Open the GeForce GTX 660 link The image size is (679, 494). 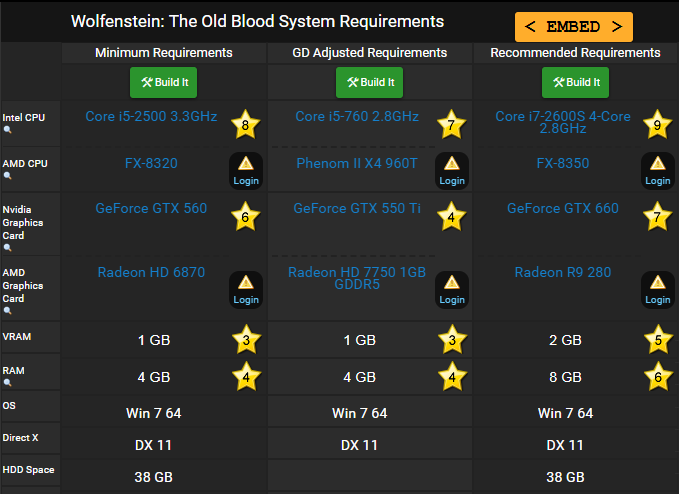[563, 208]
